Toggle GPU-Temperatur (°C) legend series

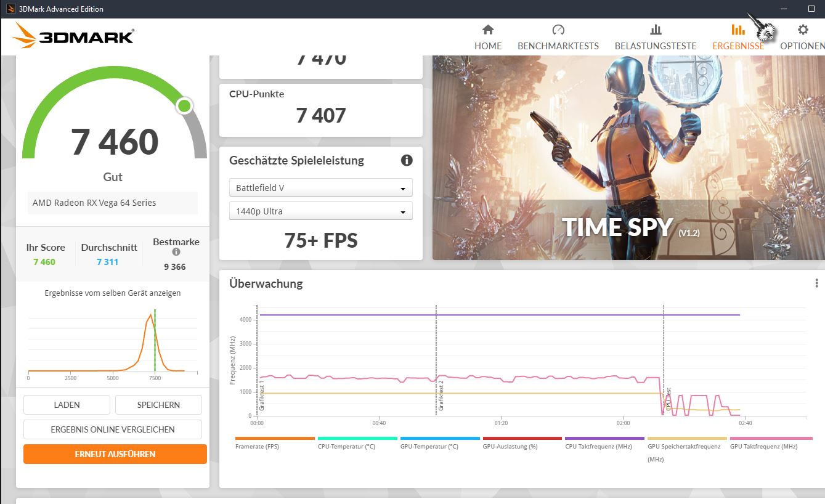440,443
